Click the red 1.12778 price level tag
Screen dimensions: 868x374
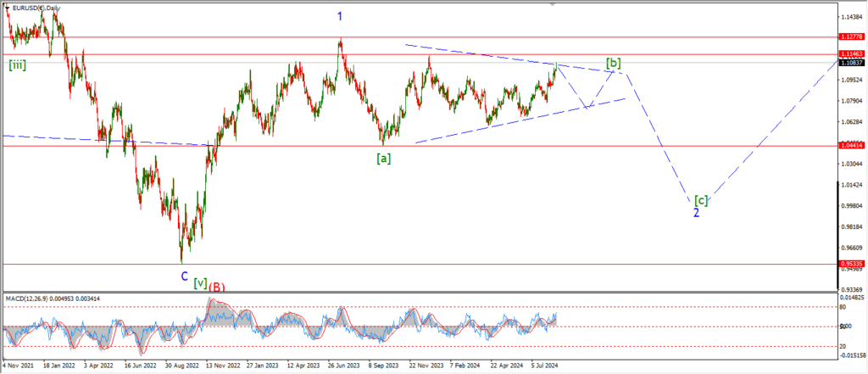850,37
